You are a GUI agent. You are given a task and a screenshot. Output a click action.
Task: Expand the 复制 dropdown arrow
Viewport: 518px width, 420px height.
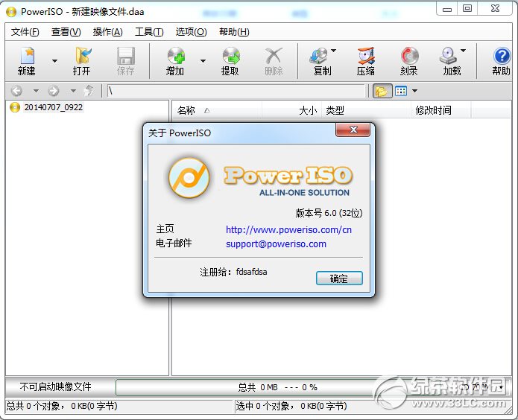[334, 51]
